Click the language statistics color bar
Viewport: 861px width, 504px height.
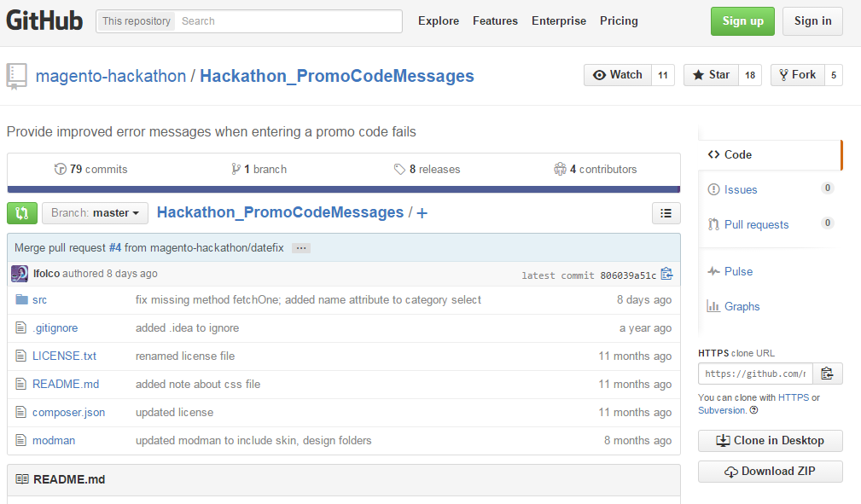(344, 189)
